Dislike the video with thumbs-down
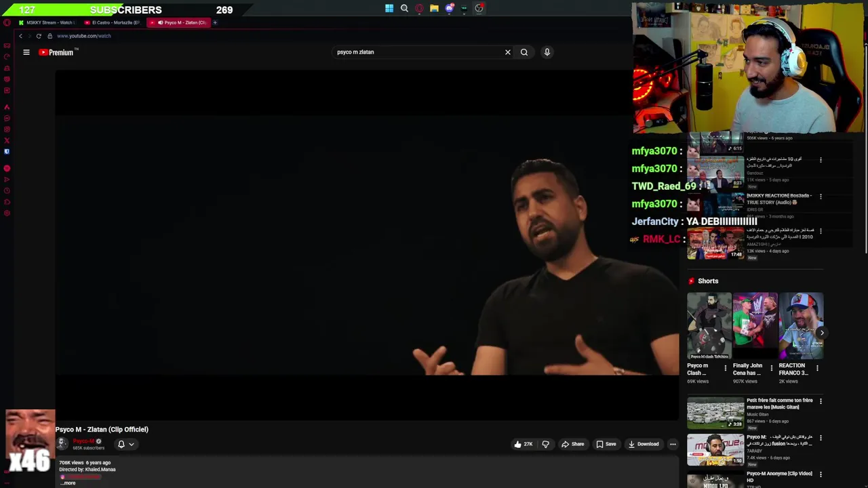This screenshot has height=488, width=868. pyautogui.click(x=545, y=445)
